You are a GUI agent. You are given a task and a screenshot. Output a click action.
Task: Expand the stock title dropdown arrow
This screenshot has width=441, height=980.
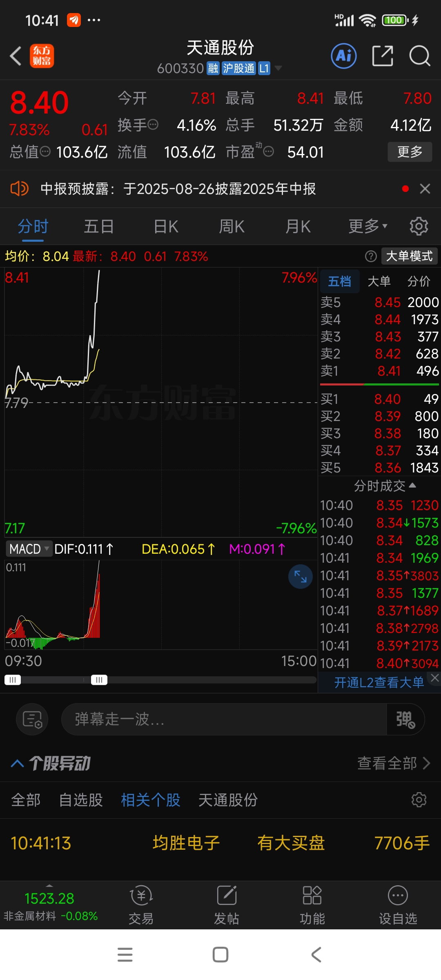tap(278, 68)
